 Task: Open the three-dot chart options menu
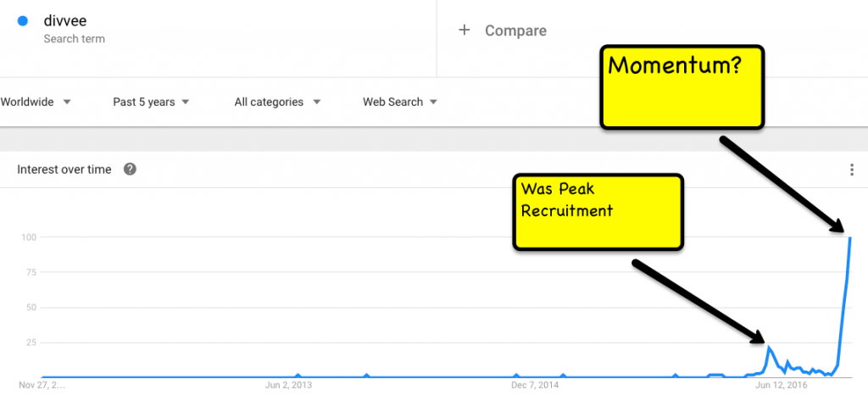click(x=851, y=170)
